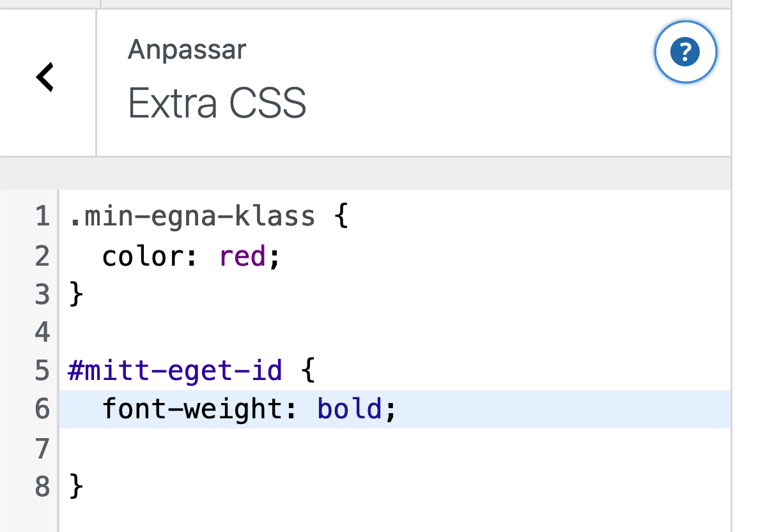Place cursor on empty line 7
Screen dimensions: 758x532
coord(256,448)
